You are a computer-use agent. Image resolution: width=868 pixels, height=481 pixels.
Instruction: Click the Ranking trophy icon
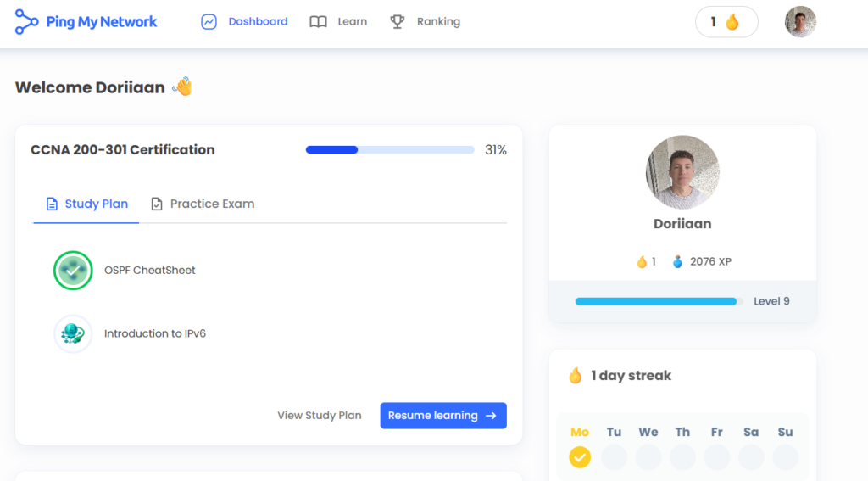coord(397,21)
